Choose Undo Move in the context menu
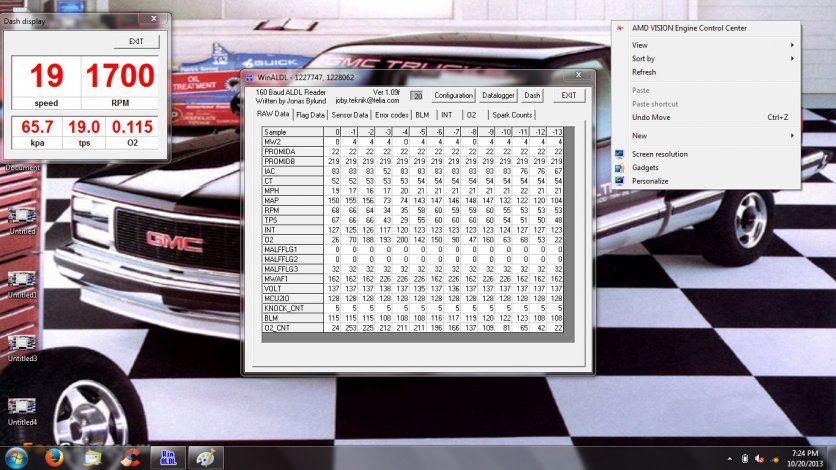 click(x=705, y=117)
